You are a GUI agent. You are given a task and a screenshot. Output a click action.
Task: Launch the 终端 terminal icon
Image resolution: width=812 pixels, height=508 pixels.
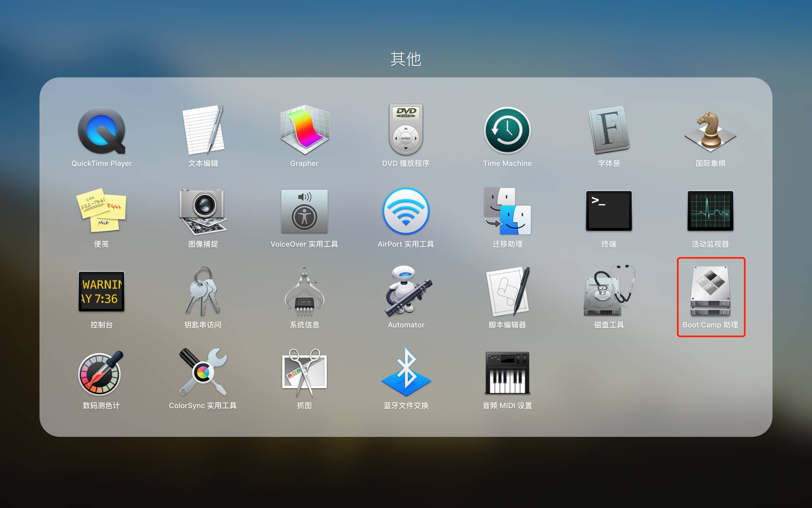point(609,211)
